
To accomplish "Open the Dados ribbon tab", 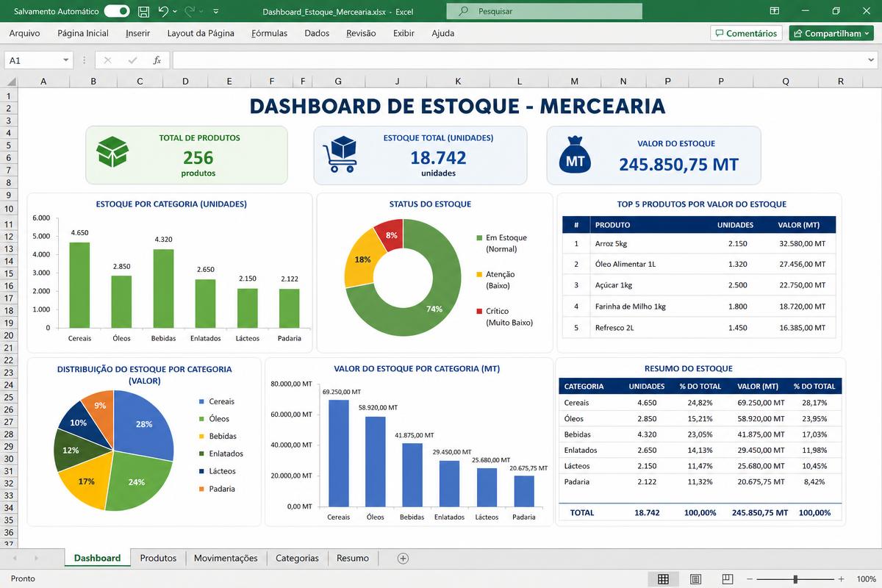I will tap(317, 33).
